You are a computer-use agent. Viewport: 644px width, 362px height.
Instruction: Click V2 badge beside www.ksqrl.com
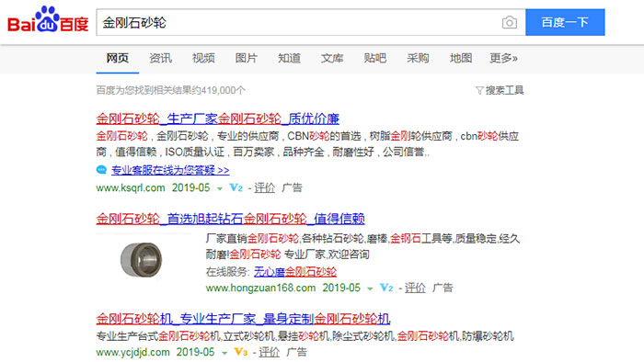236,187
